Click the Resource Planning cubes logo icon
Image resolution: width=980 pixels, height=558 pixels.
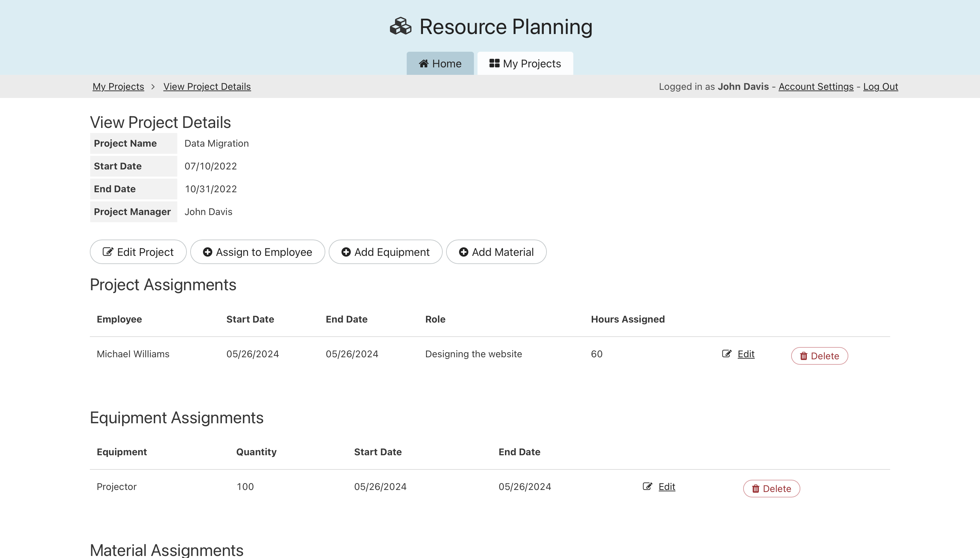point(400,27)
